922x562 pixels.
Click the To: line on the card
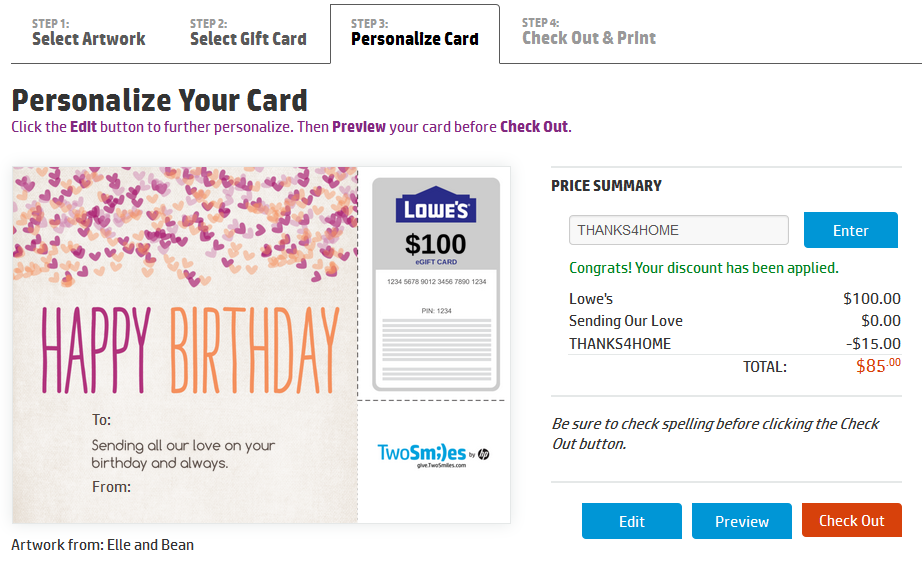click(x=101, y=420)
